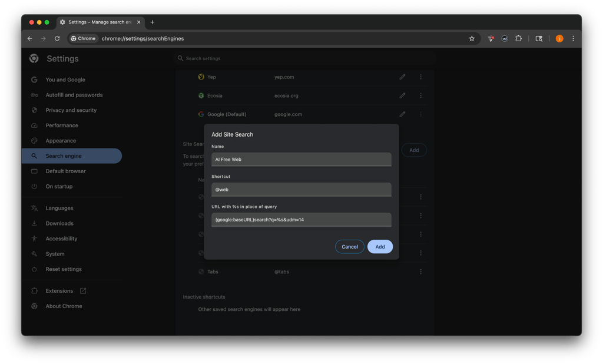Close the Settings tab
603x364 pixels.
(138, 22)
